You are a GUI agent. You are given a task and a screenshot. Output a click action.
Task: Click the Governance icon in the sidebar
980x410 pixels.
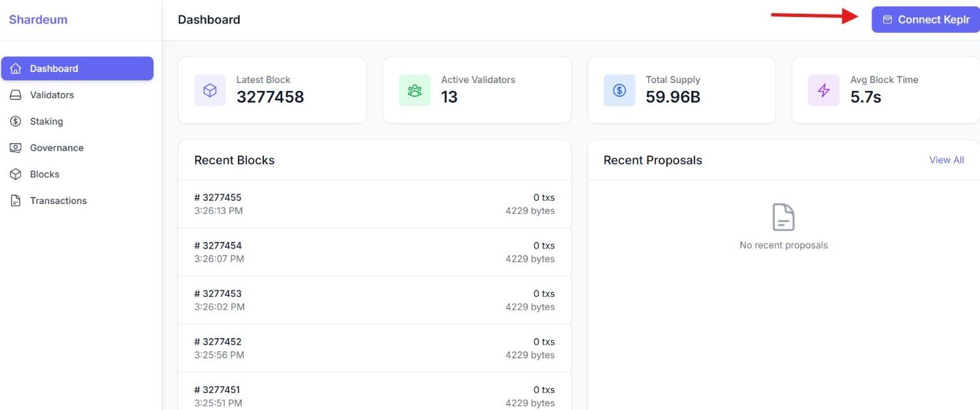pyautogui.click(x=16, y=147)
